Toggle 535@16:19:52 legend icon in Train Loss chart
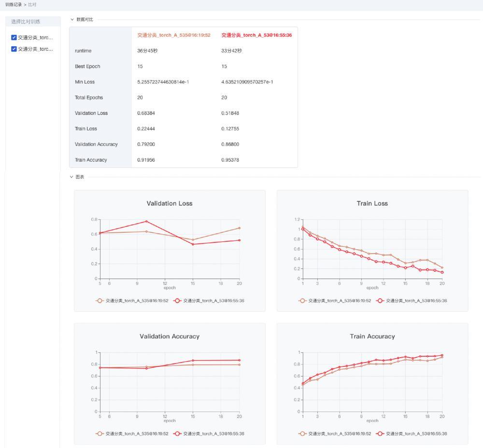This screenshot has width=483, height=448. (x=302, y=301)
